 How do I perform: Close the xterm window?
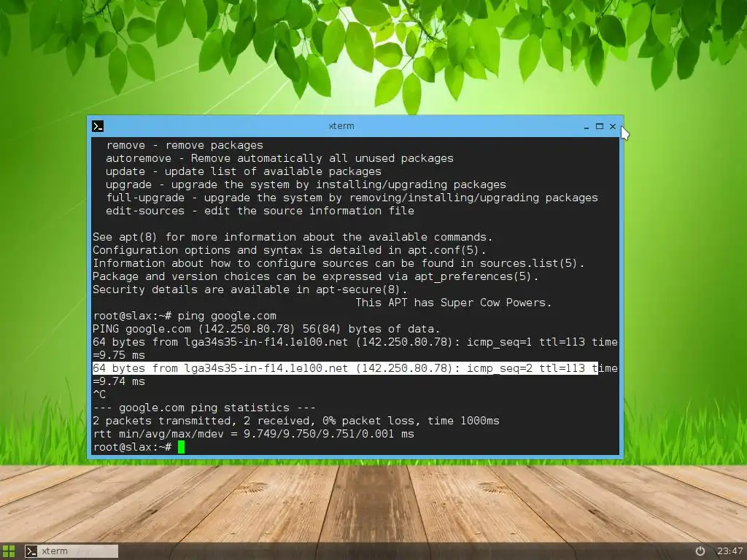tap(613, 126)
